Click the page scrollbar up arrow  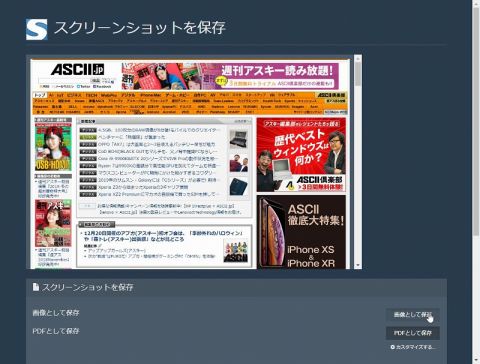pos(476,3)
